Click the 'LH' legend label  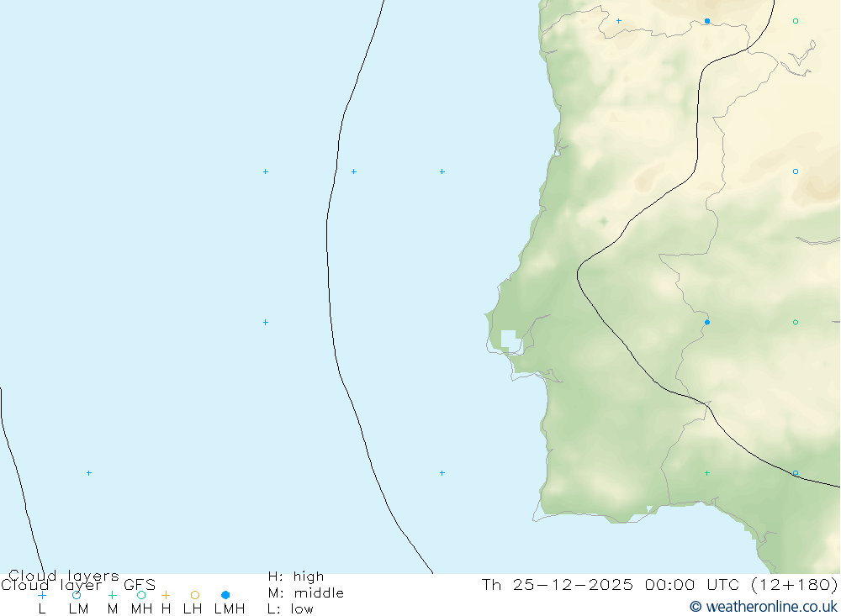click(x=193, y=609)
